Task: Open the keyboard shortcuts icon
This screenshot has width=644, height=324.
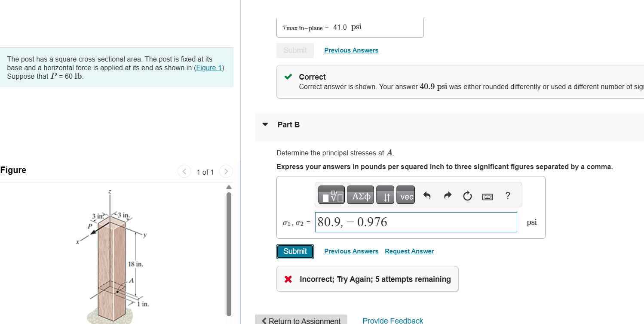Action: (x=488, y=195)
